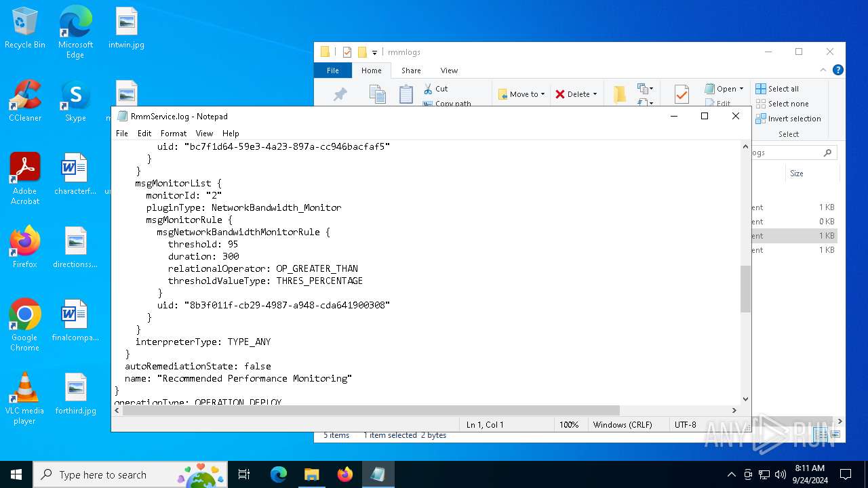
Task: Click the search magnifier in Explorer
Action: 827,153
